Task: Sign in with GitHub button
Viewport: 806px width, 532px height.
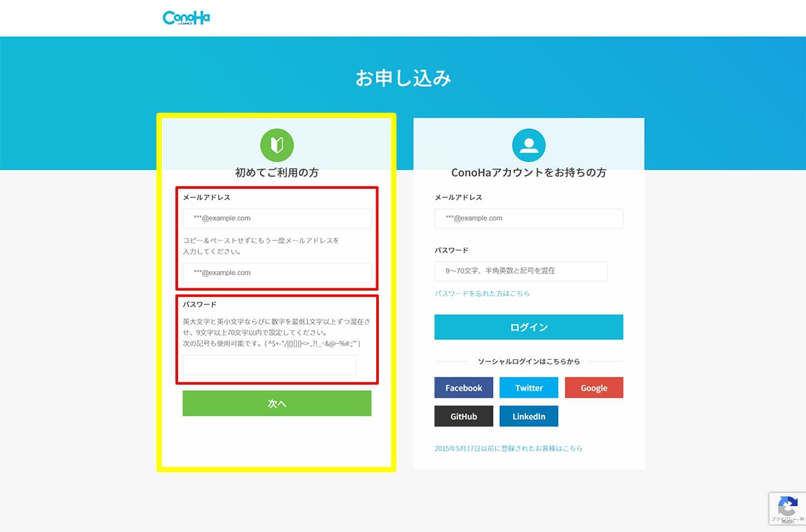Action: click(x=463, y=416)
